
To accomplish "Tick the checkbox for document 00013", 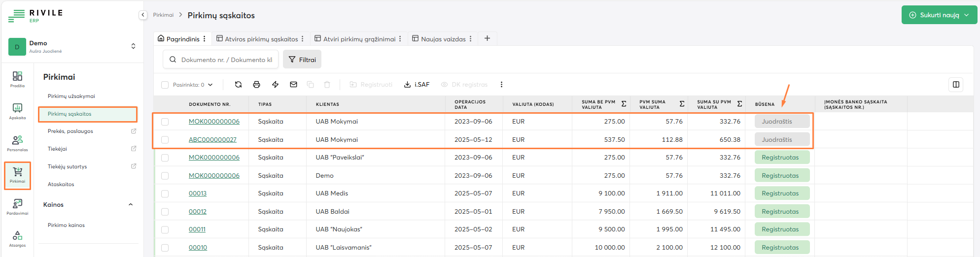I will tap(165, 193).
